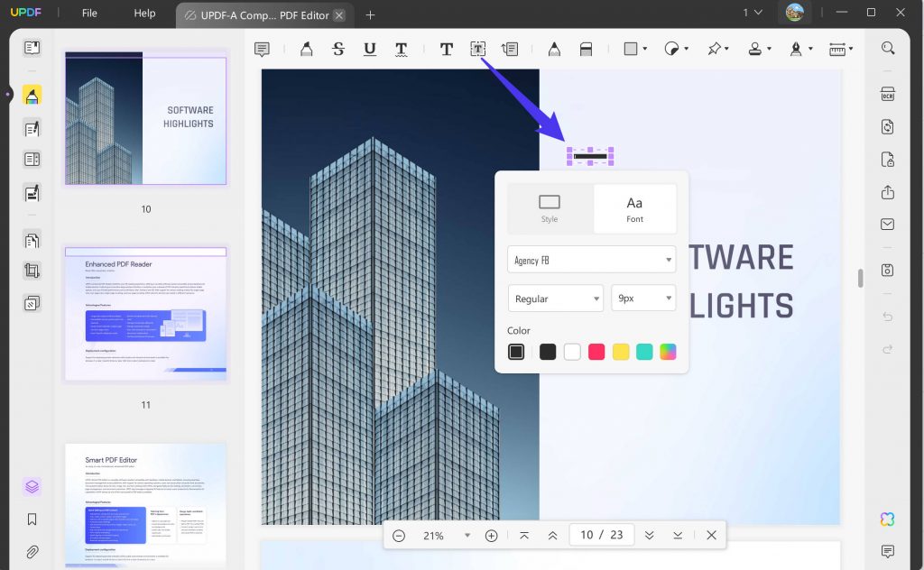Open the File menu
Viewport: 924px width, 570px height.
click(x=88, y=14)
